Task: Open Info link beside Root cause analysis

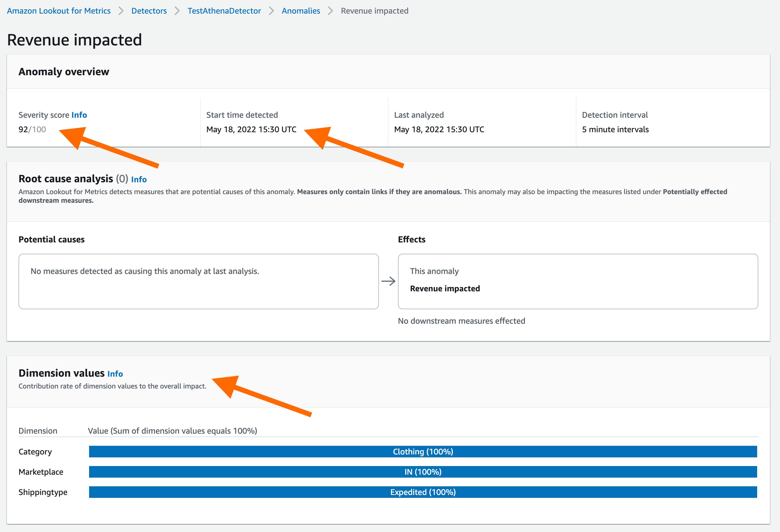Action: pos(139,179)
